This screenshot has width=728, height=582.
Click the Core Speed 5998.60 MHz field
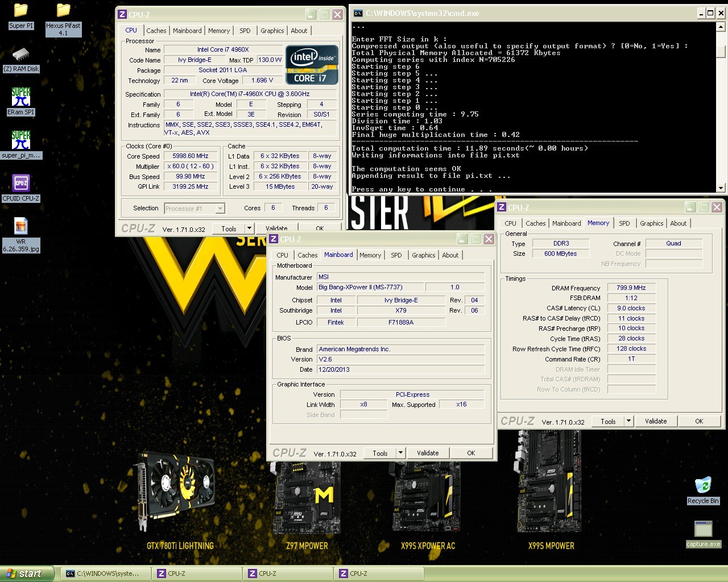191,156
